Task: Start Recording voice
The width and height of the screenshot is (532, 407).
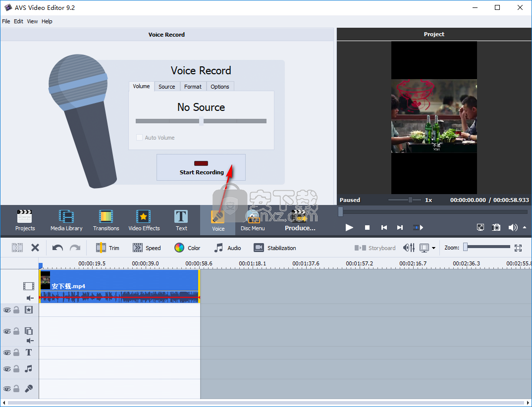Action: pyautogui.click(x=201, y=167)
